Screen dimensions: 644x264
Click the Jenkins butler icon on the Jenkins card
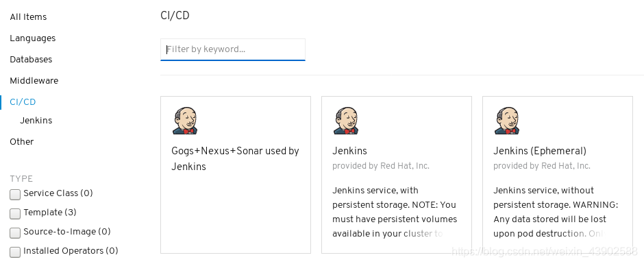[346, 121]
